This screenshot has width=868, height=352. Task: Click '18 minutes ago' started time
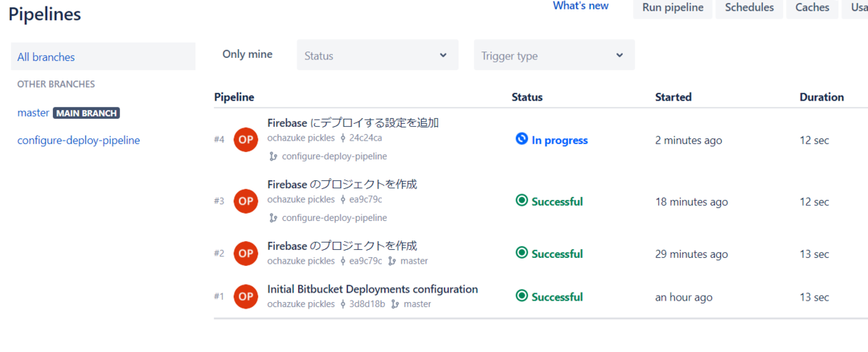click(x=692, y=202)
